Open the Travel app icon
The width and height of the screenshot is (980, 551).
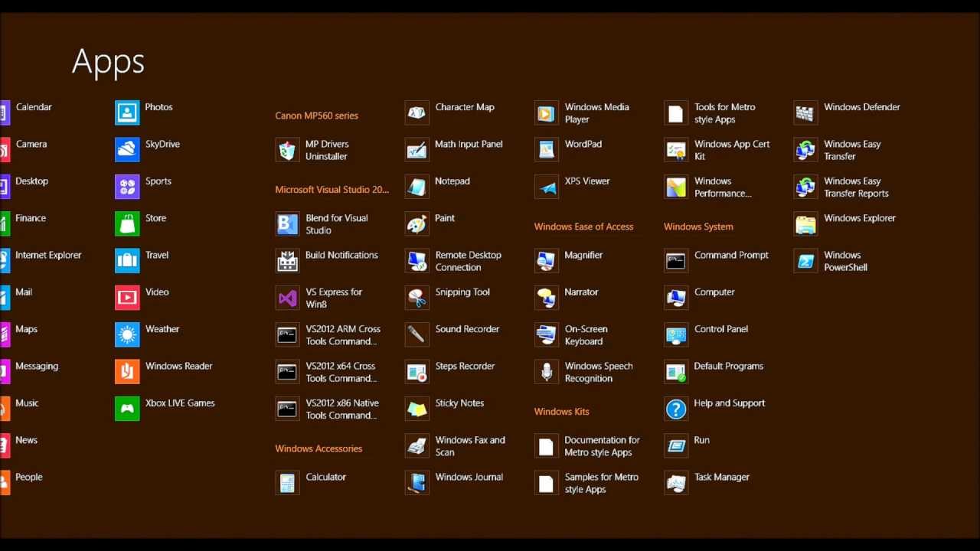(x=127, y=261)
